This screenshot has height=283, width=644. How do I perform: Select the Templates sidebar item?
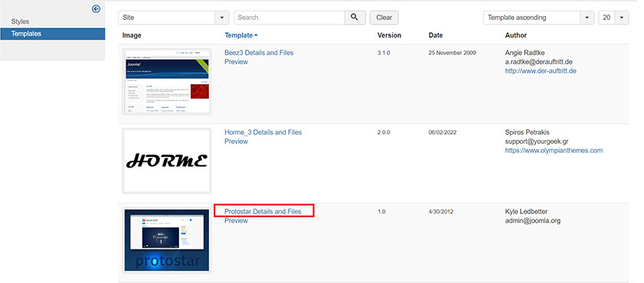pos(53,34)
